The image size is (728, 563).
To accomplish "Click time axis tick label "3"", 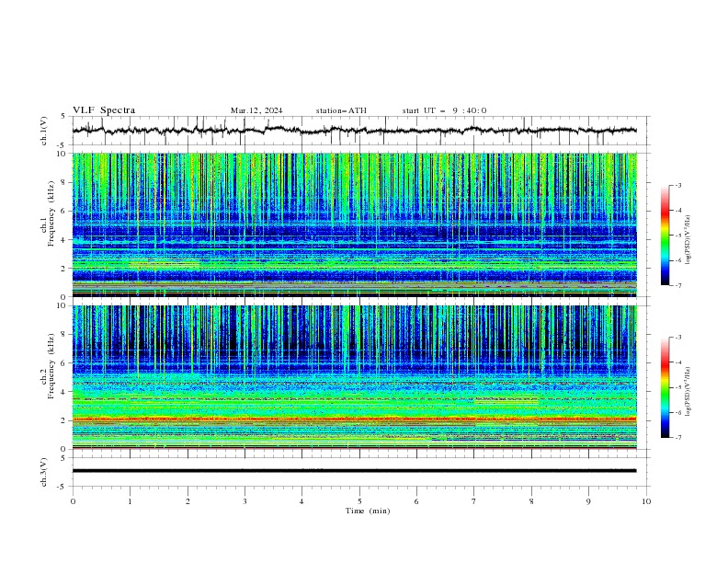I will pos(245,501).
